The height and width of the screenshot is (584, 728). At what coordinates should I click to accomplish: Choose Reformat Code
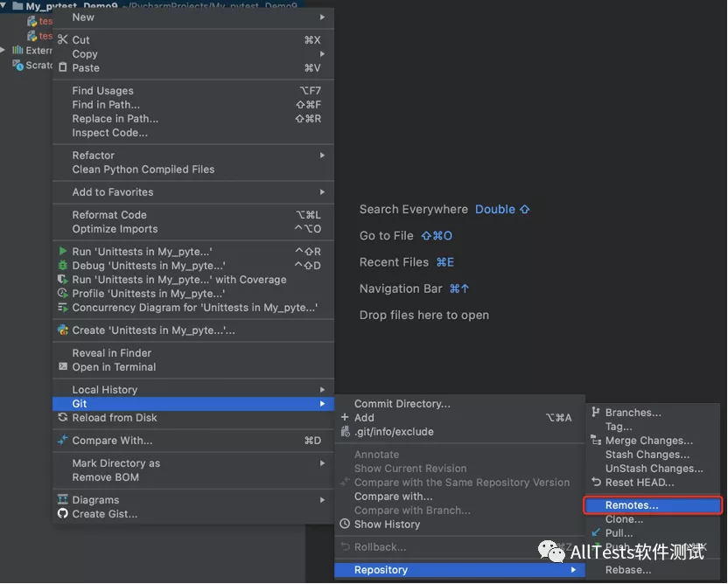(x=193, y=215)
